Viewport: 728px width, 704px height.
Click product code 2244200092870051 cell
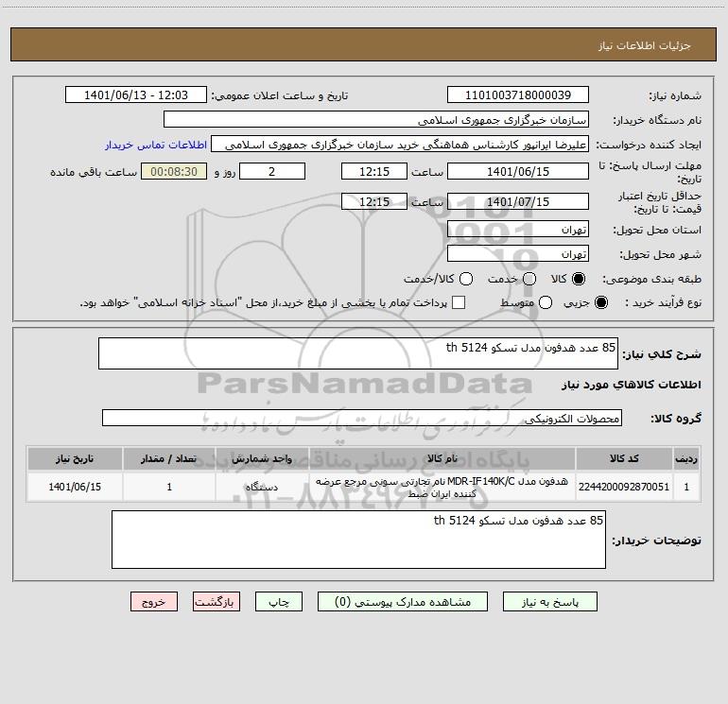624,487
